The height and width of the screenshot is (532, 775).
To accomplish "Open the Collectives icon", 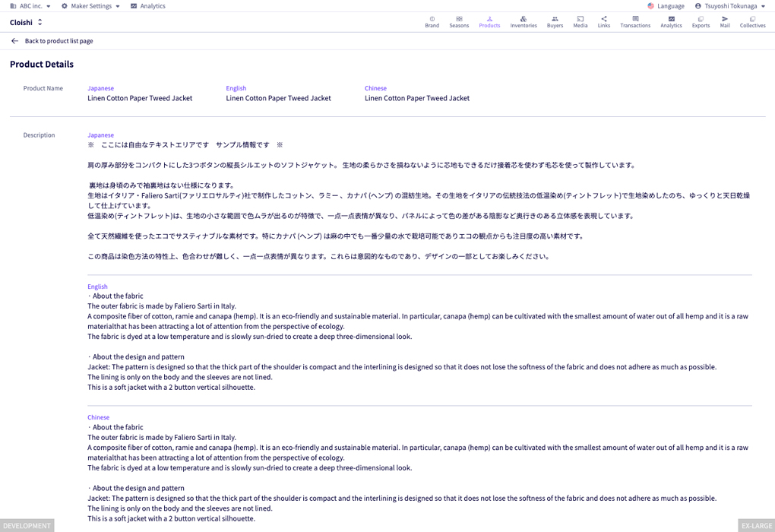I will point(752,19).
